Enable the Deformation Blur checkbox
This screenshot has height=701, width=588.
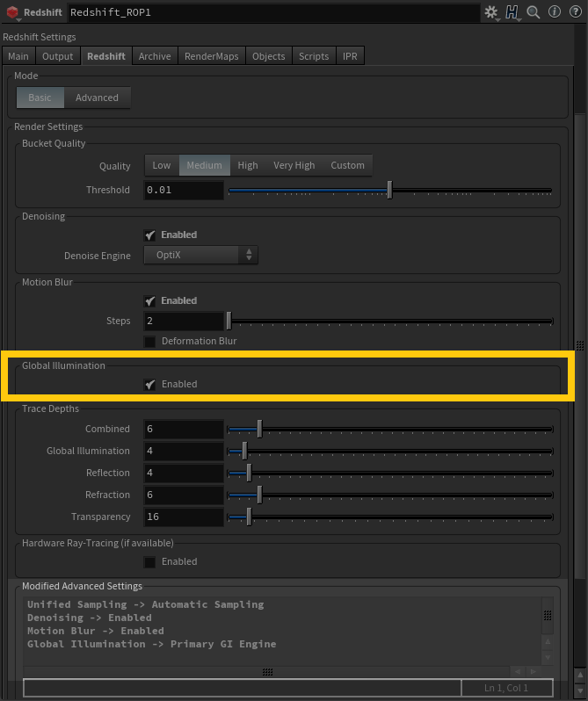150,341
